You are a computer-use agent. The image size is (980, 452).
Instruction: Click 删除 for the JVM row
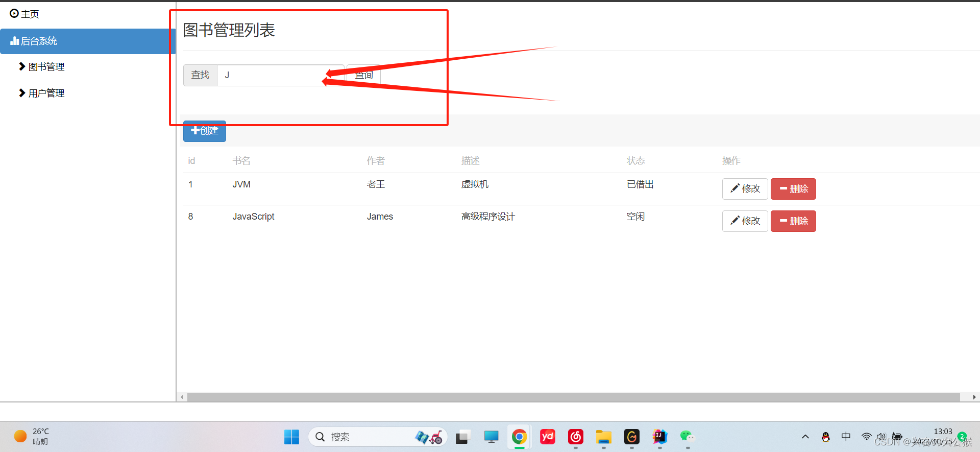coord(793,189)
